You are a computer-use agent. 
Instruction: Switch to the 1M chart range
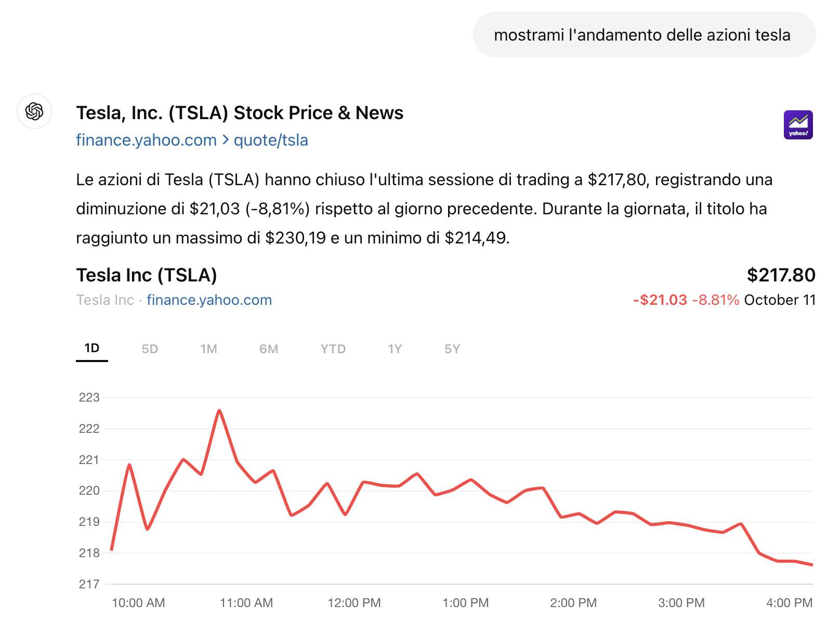(208, 349)
